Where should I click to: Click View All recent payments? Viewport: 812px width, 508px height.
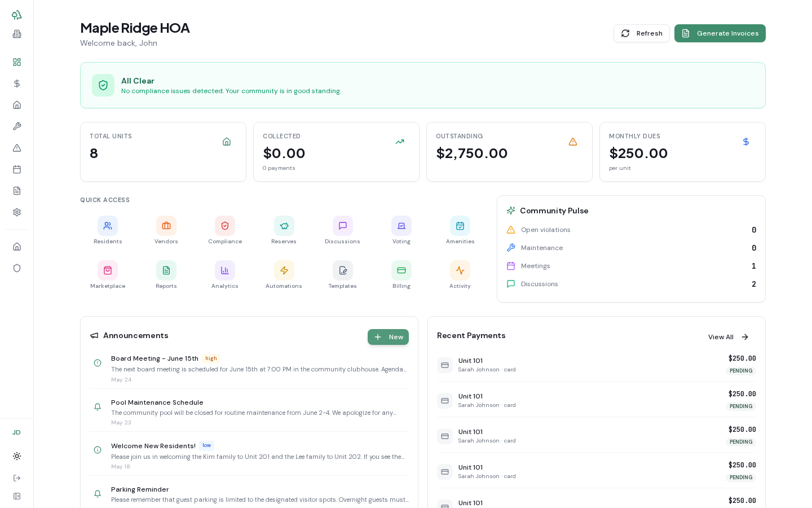(x=729, y=337)
